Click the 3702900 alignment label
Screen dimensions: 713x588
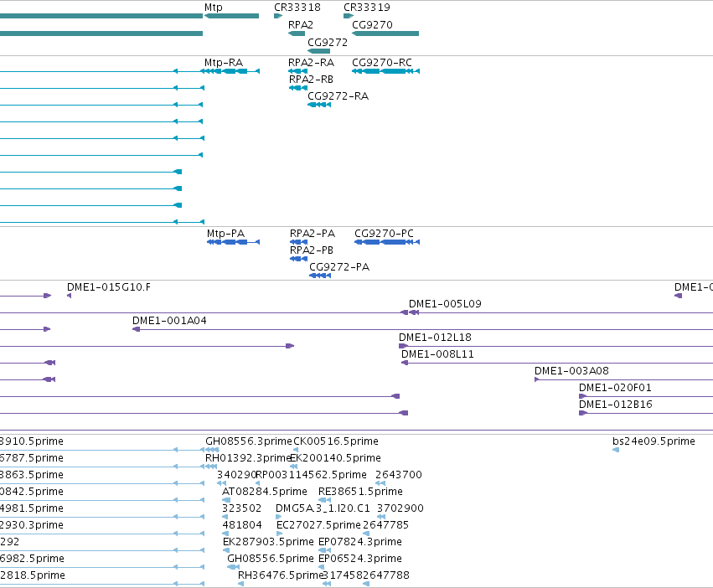pyautogui.click(x=400, y=508)
